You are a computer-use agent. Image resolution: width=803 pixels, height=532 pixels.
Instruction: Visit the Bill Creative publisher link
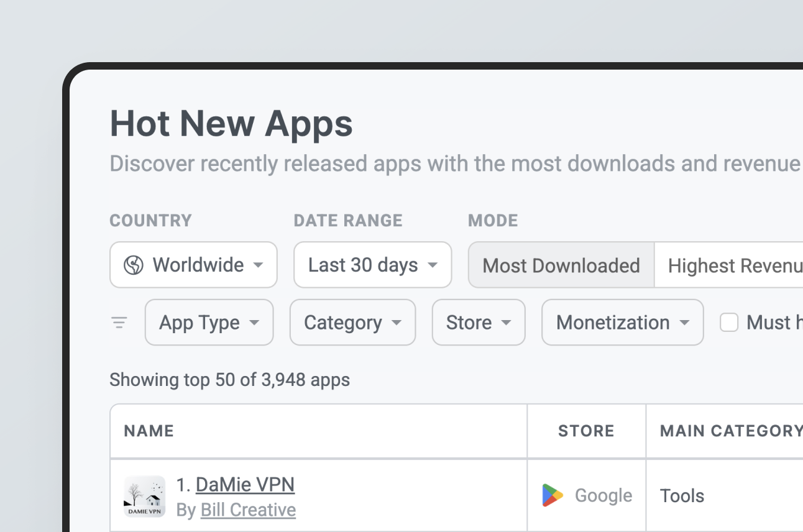tap(248, 510)
